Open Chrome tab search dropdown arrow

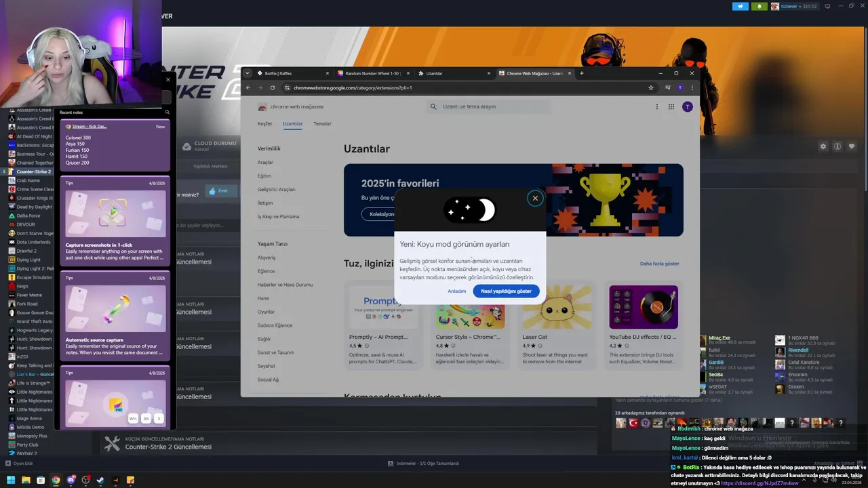[248, 73]
